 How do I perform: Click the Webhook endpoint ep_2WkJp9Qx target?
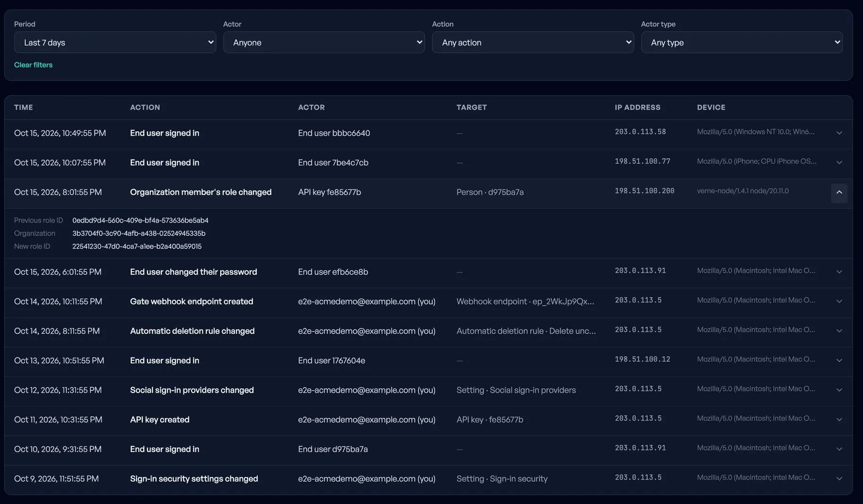click(525, 301)
